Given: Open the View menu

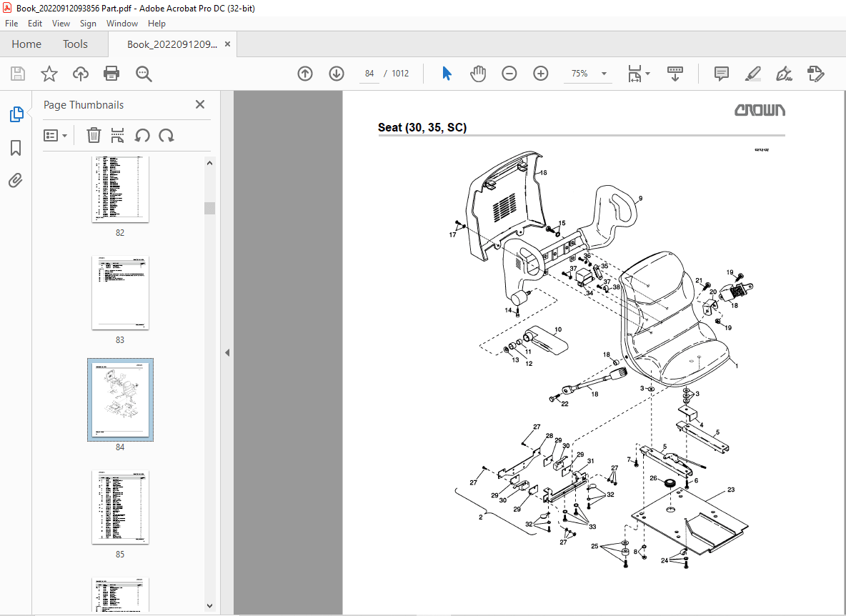Looking at the screenshot, I should (x=61, y=23).
